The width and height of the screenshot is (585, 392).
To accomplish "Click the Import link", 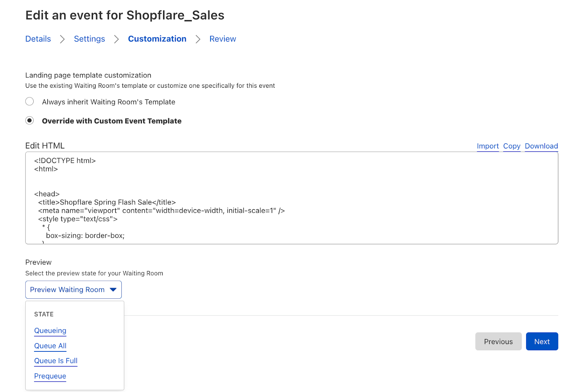I will (x=488, y=146).
